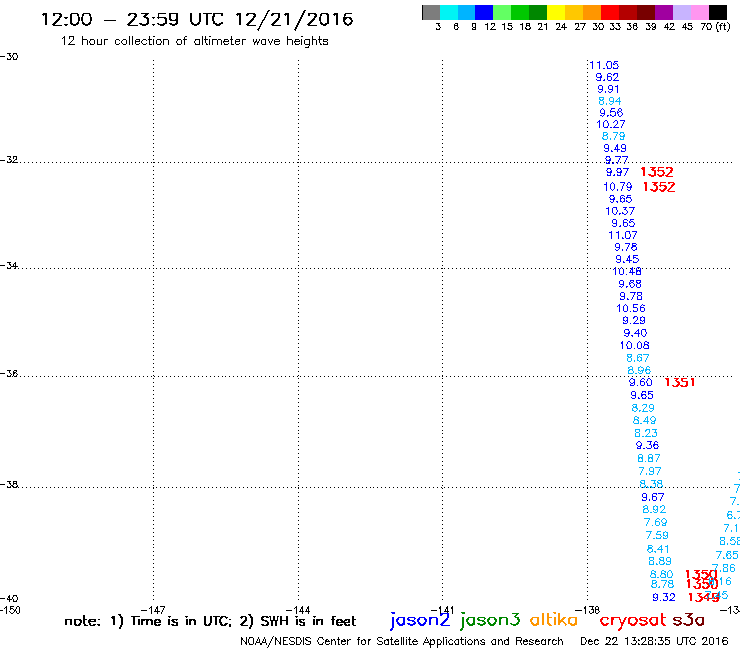Click the 8.49 wave height value
The width and height of the screenshot is (740, 650).
[644, 420]
